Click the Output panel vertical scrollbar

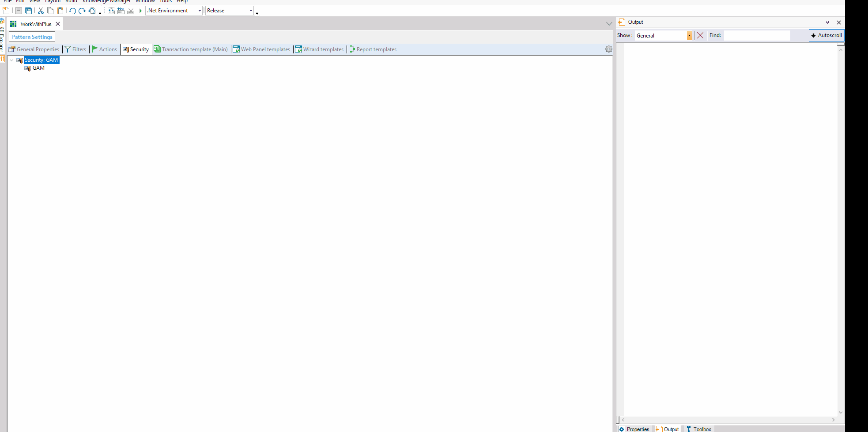(x=841, y=230)
